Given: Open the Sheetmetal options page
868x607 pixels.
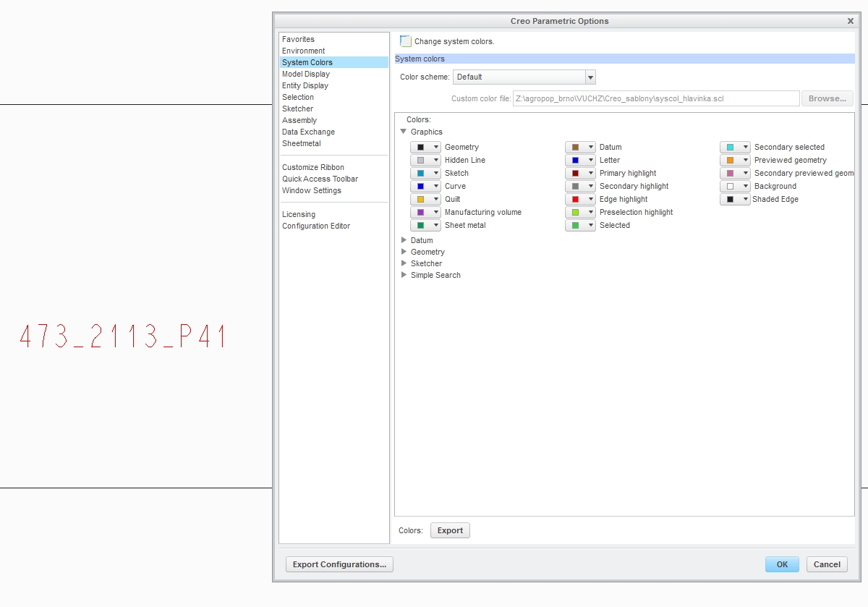Looking at the screenshot, I should click(x=334, y=143).
